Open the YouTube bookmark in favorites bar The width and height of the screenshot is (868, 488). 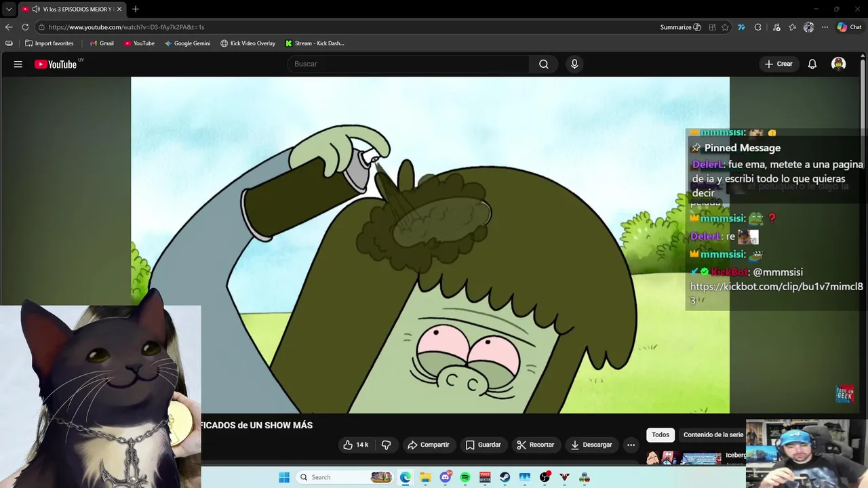(x=139, y=43)
